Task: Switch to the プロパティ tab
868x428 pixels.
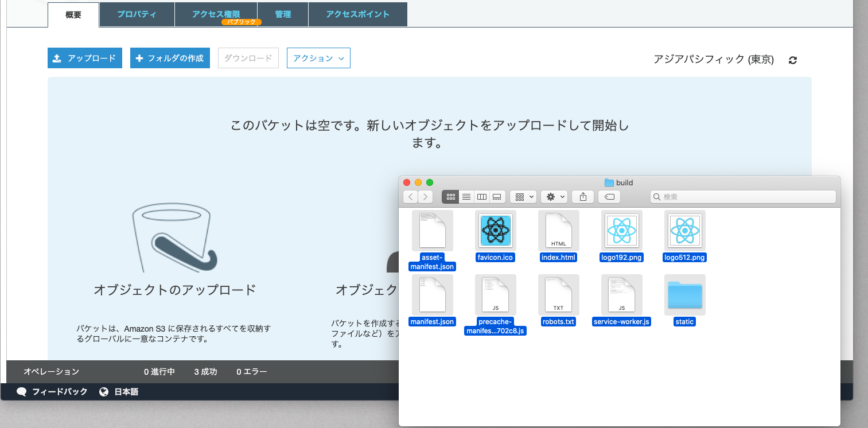Action: pos(137,14)
